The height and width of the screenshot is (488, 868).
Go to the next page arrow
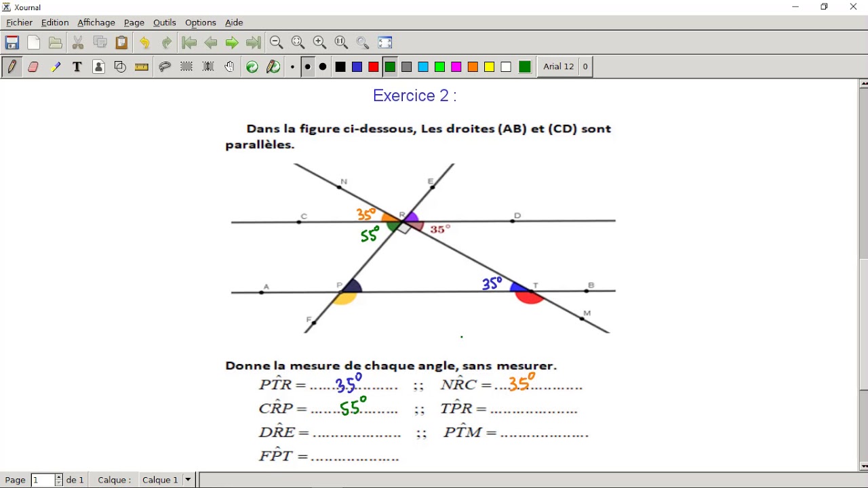pyautogui.click(x=232, y=43)
